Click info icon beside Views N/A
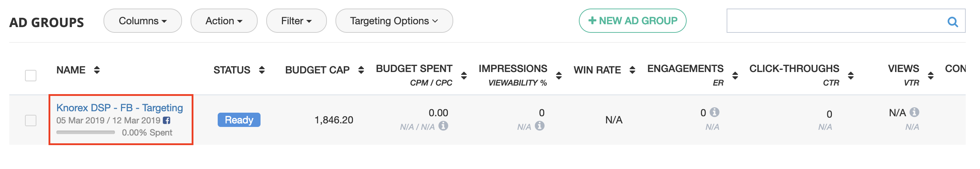The width and height of the screenshot is (980, 169). (914, 112)
